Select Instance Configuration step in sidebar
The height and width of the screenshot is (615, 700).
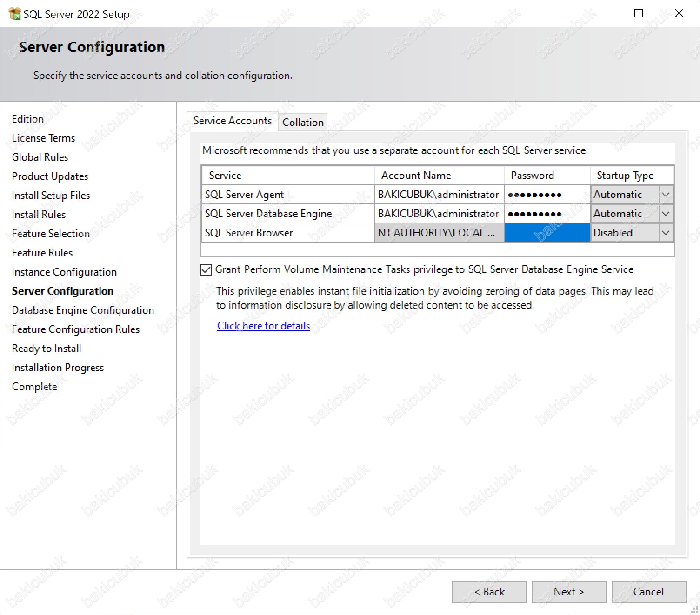(x=64, y=272)
